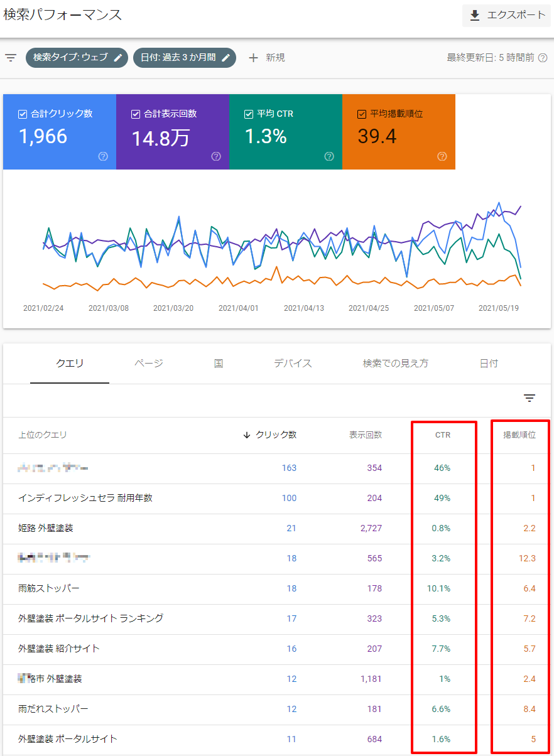Click 上位のクエリ column header
This screenshot has width=554, height=756.
(43, 435)
